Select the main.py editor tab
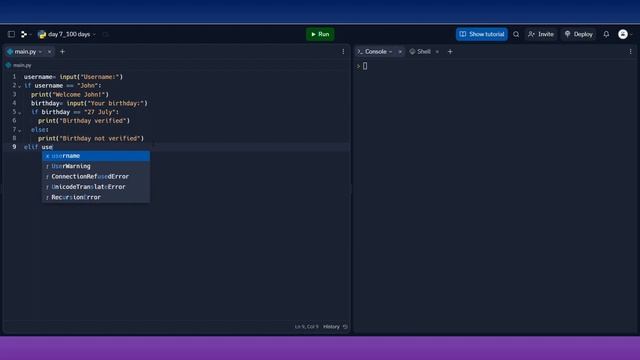The image size is (640, 360). click(25, 52)
